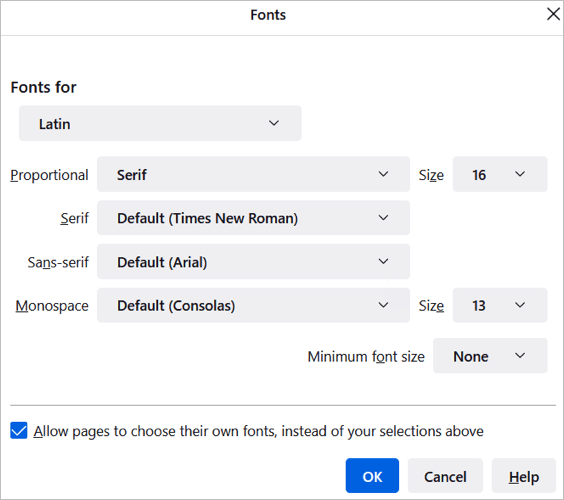Confirm with the OK button
This screenshot has width=564, height=500.
click(372, 476)
